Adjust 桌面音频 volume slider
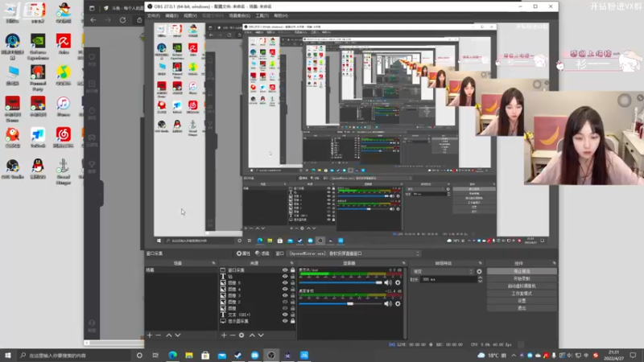 click(x=341, y=304)
